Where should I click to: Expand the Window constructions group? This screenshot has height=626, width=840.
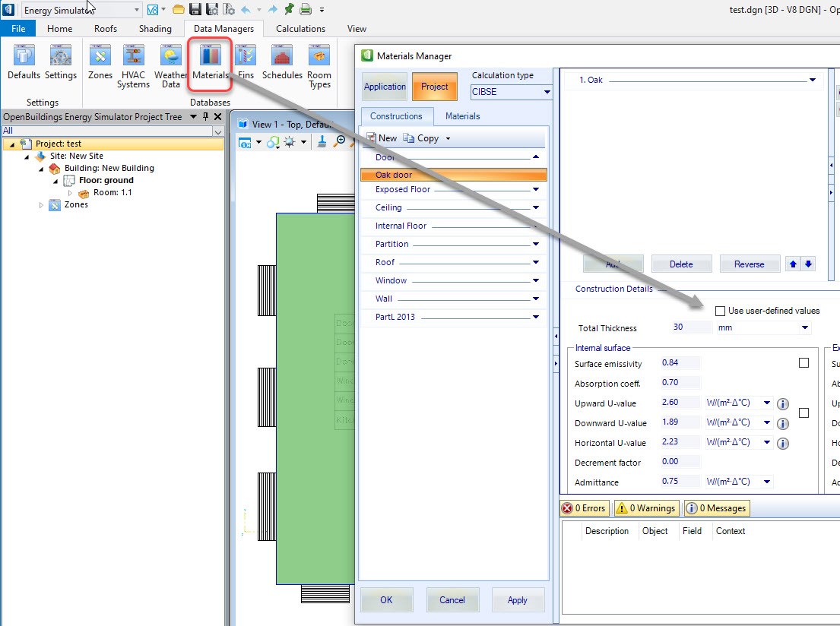(x=536, y=280)
